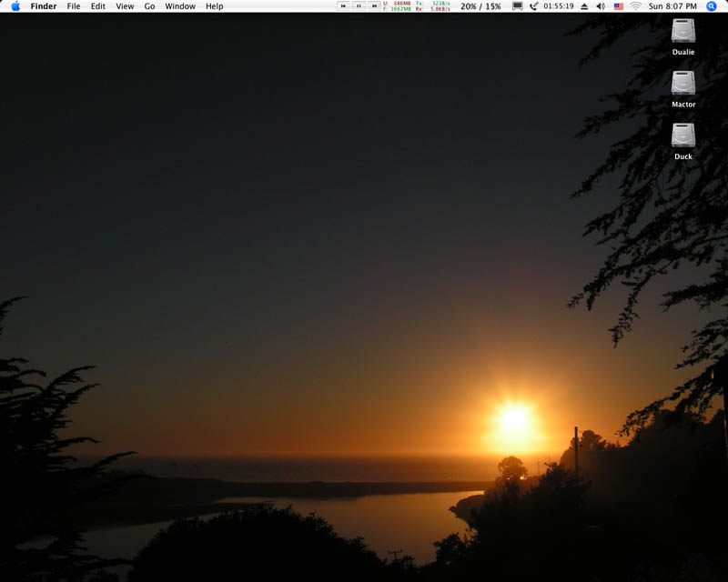Open the Go menu
The image size is (728, 582).
149,6
